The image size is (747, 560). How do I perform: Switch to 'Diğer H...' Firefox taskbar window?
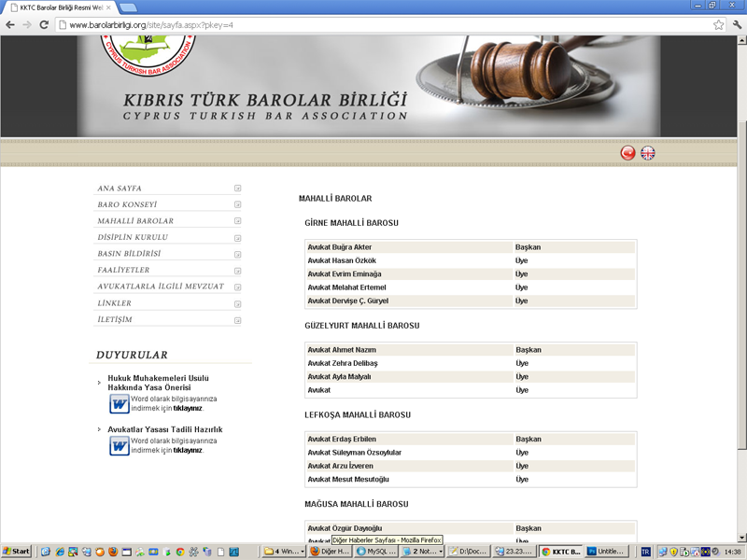[330, 552]
